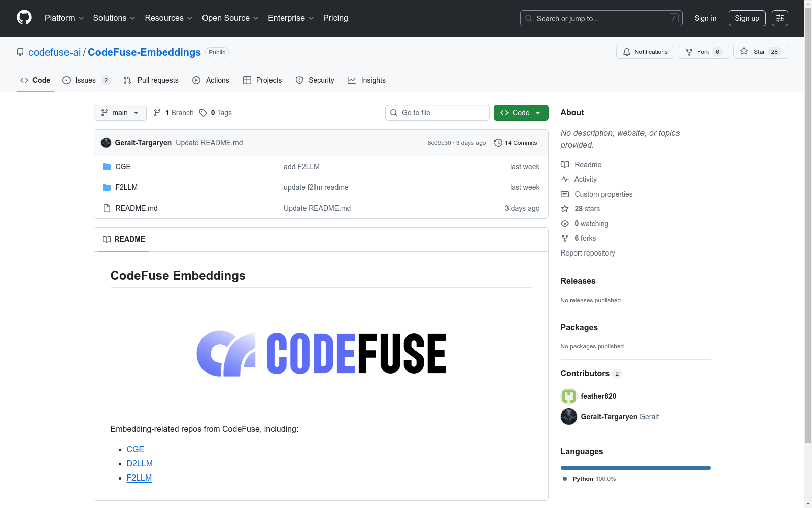
Task: Switch to the Code tab
Action: coord(35,80)
